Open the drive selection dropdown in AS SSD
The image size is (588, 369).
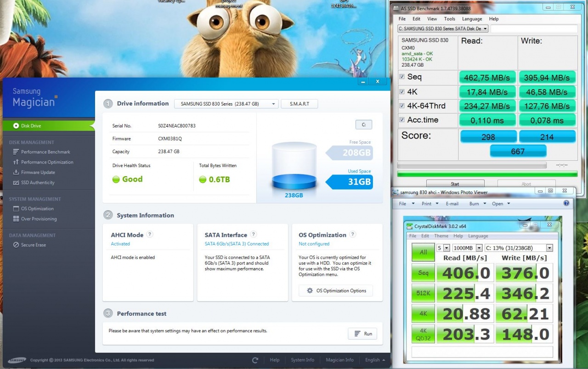(x=443, y=28)
